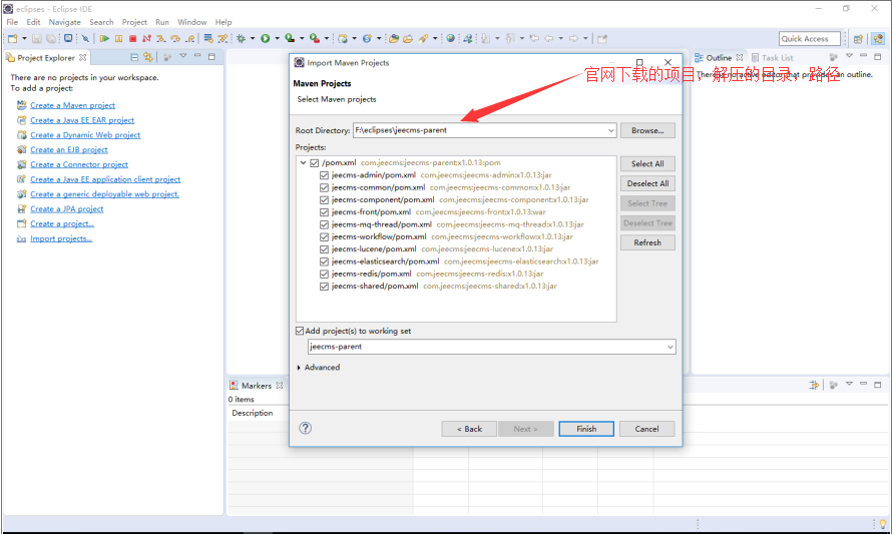
Task: Click the Browse... button
Action: tap(648, 130)
